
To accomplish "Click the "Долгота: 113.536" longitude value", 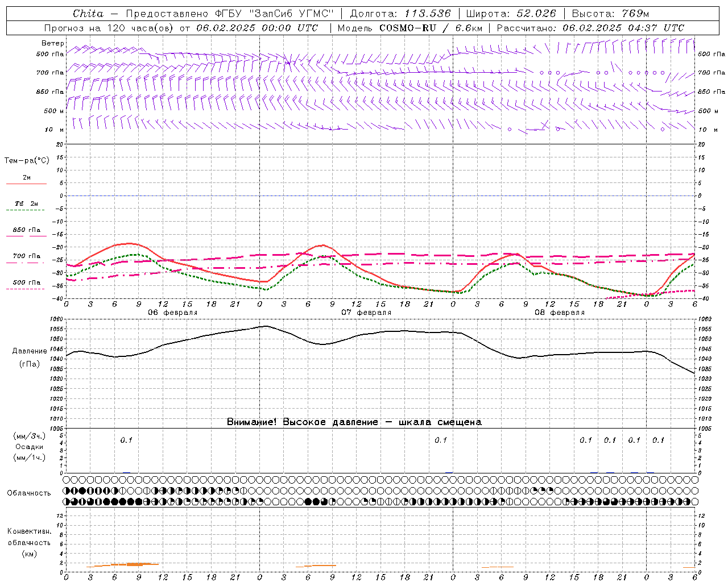I will (400, 14).
